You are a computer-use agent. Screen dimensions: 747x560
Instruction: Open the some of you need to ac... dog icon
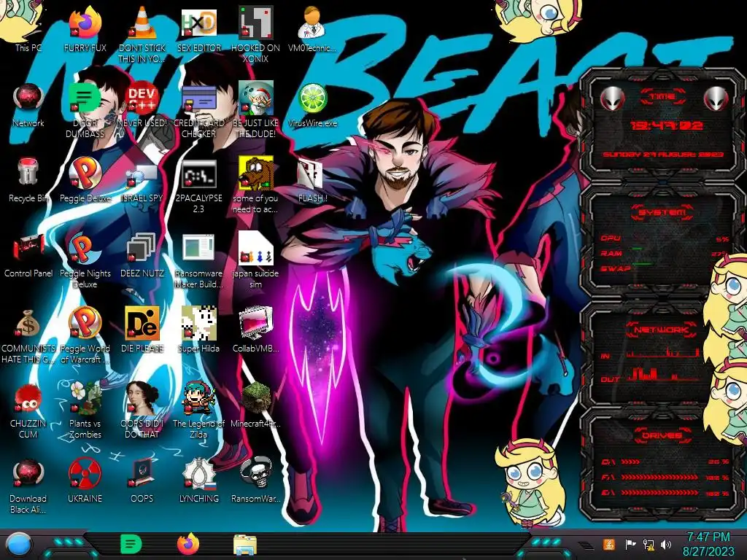(256, 184)
